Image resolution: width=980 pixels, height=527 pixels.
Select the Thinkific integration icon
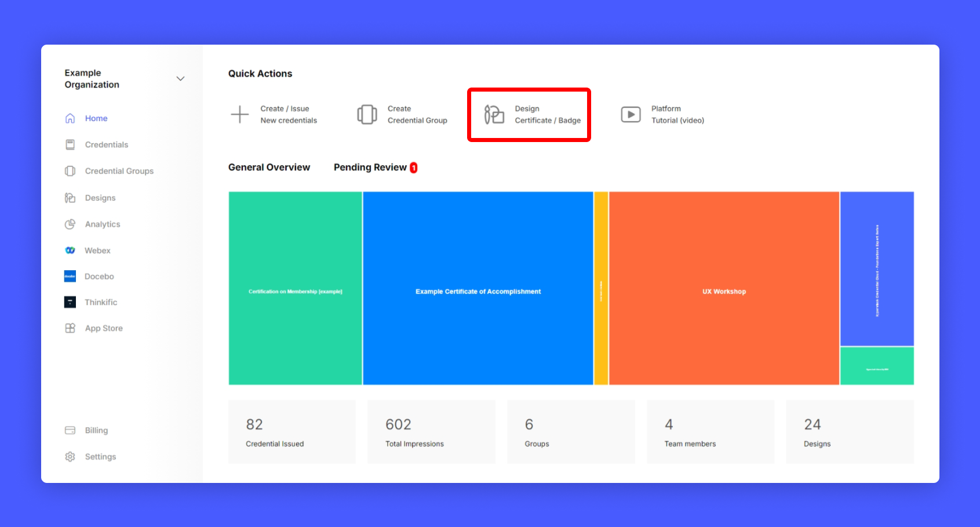tap(70, 302)
